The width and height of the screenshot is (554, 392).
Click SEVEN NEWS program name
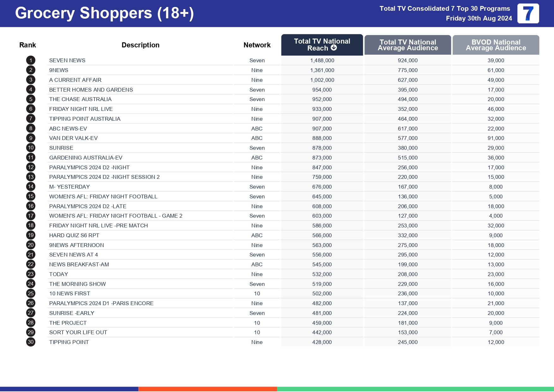pos(67,60)
